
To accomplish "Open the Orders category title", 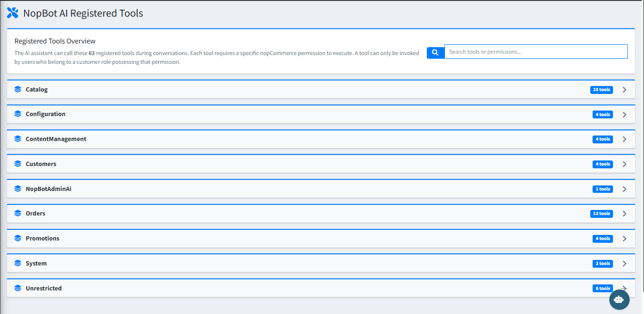I will coord(36,213).
